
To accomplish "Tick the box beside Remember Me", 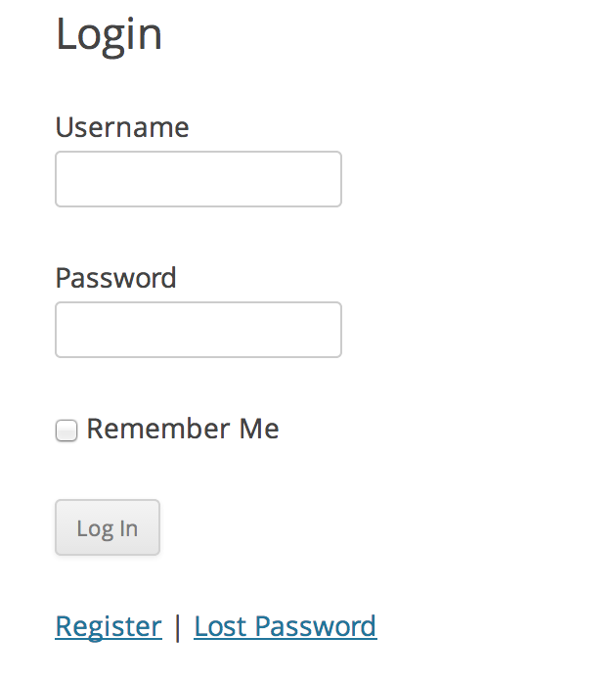I will point(66,431).
